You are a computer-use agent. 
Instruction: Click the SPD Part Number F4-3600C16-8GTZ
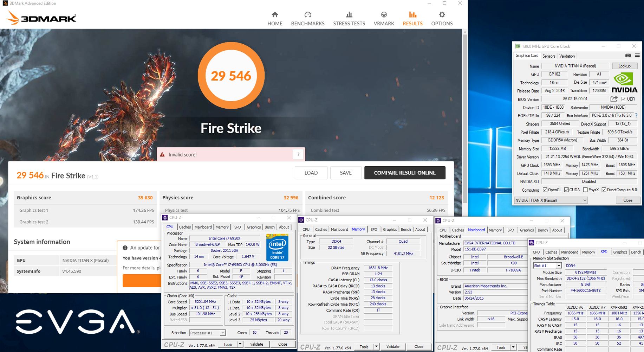click(586, 291)
